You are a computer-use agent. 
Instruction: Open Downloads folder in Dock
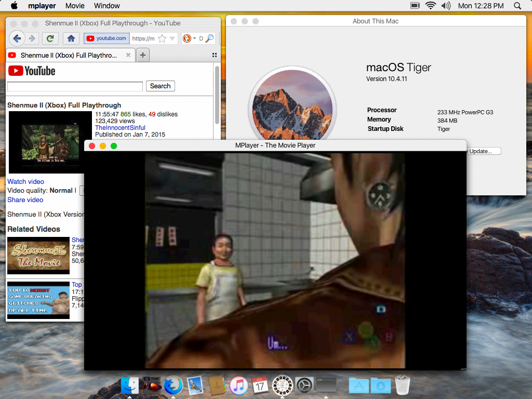(381, 385)
